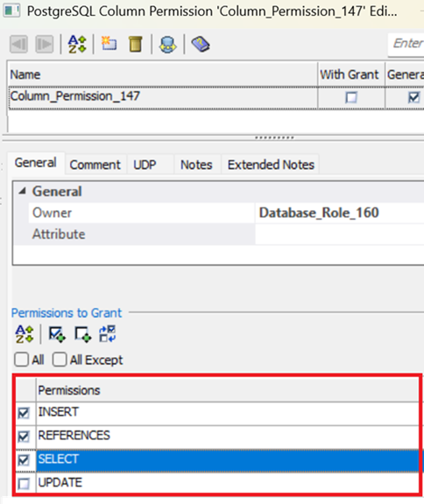Select the REFERENCES permission row text
The height and width of the screenshot is (504, 424).
click(74, 436)
